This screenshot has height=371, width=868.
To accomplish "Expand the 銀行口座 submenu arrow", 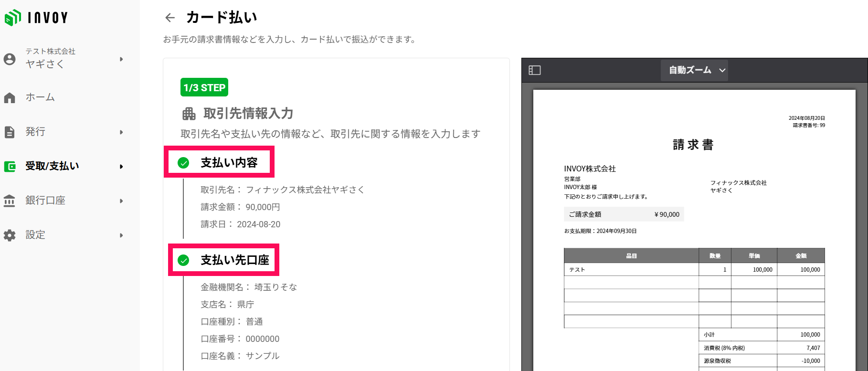I will click(121, 201).
